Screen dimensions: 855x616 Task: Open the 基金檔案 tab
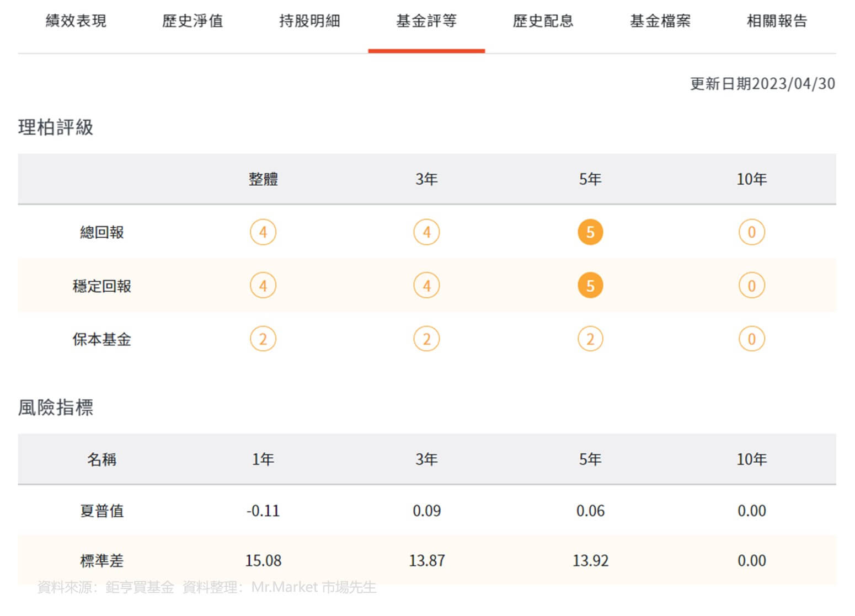click(660, 21)
